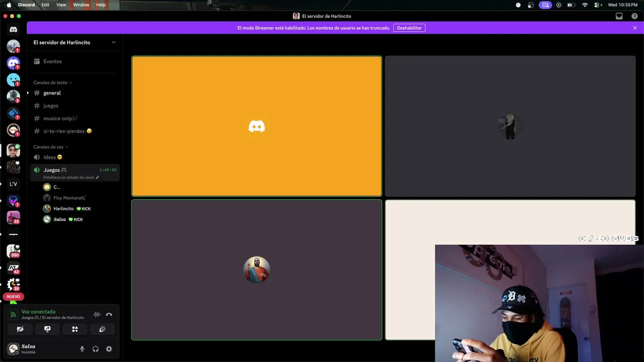The height and width of the screenshot is (362, 644).
Task: Open the battery status icon
Action: pos(571,5)
